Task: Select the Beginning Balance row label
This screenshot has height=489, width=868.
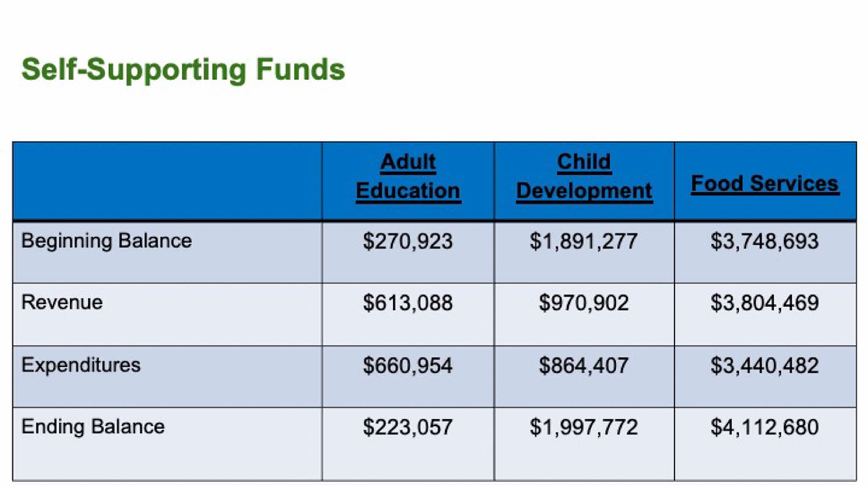Action: tap(106, 241)
